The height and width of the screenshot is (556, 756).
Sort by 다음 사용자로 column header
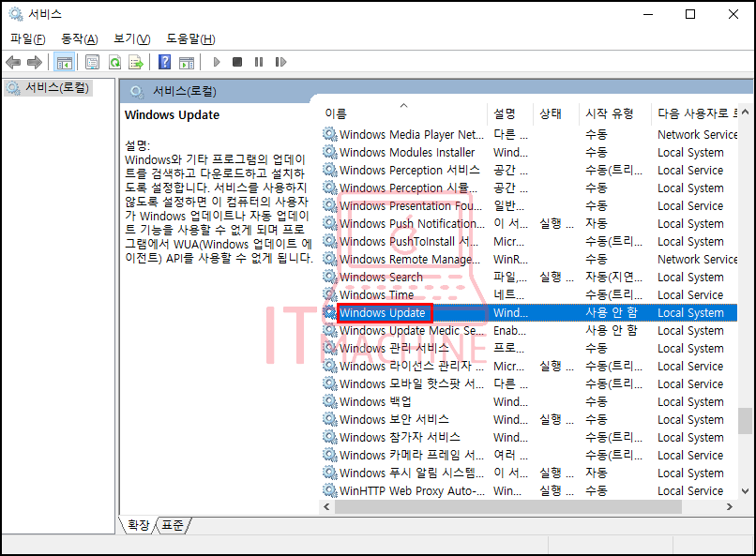coord(694,113)
